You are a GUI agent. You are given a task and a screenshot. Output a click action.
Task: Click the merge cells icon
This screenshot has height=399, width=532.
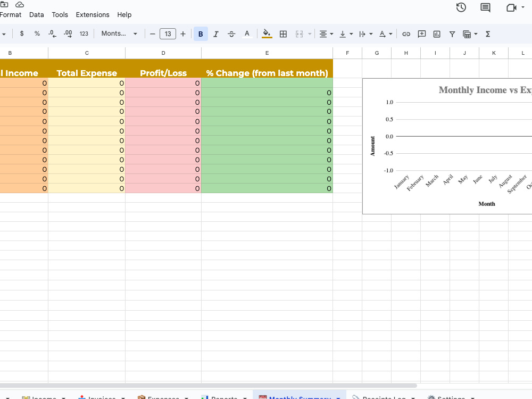[x=299, y=34]
